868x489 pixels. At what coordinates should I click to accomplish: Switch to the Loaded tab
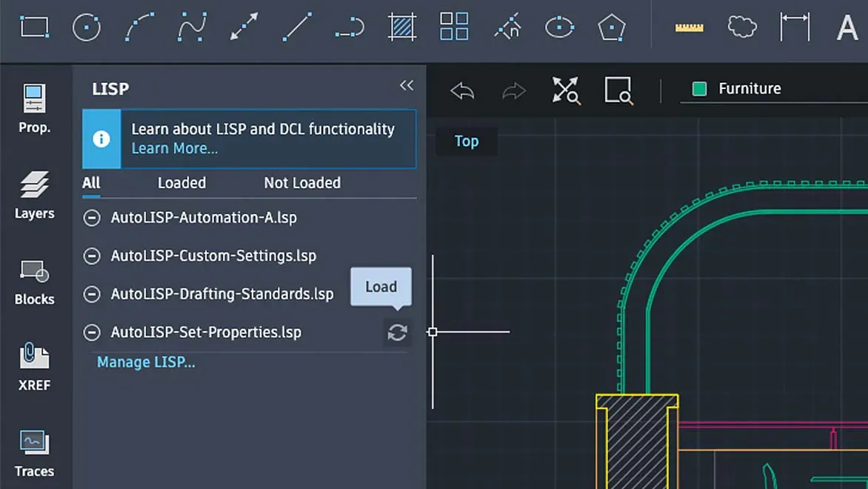click(x=181, y=183)
